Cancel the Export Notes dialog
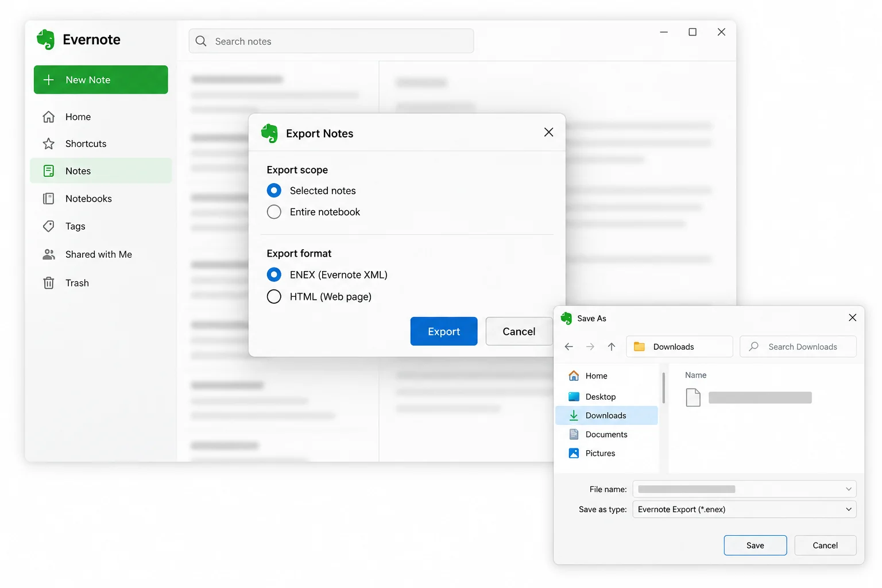This screenshot has width=882, height=588. click(519, 331)
